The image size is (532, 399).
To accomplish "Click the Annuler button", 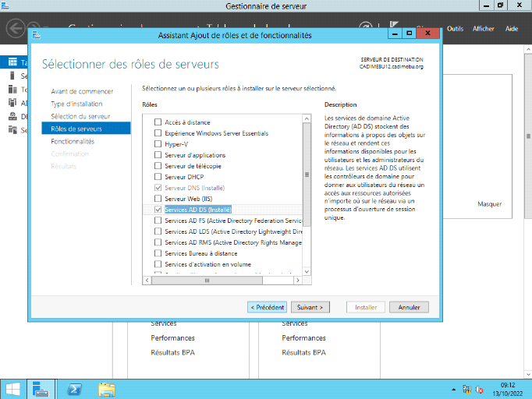I will [x=409, y=307].
